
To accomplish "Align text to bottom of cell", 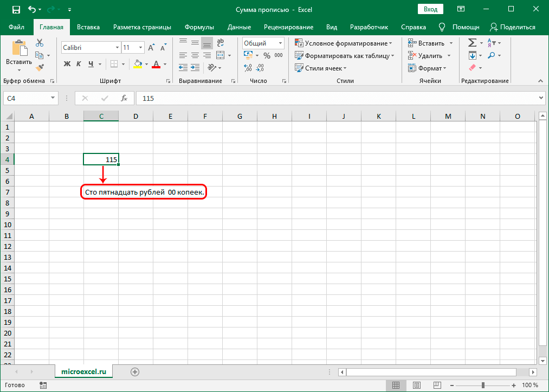I will click(x=207, y=43).
